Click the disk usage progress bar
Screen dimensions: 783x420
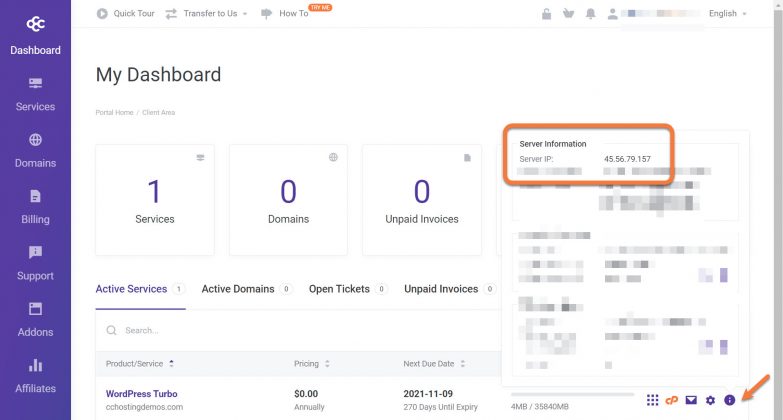570,394
